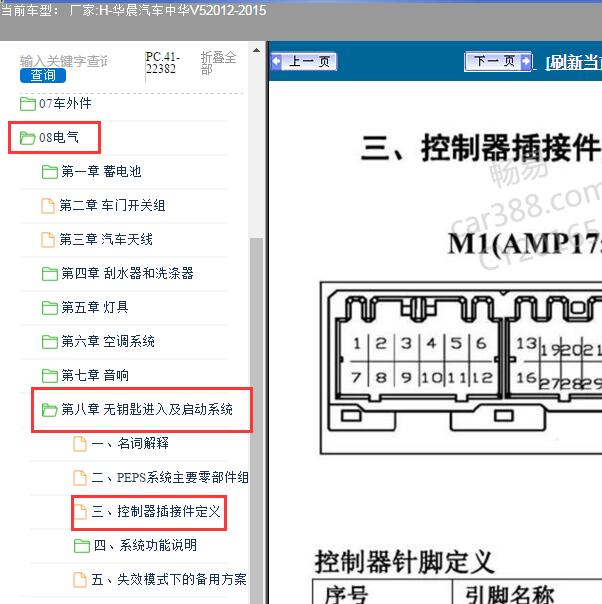Focus the keyword search input field
Viewport: 602px width, 604px height.
[x=64, y=60]
